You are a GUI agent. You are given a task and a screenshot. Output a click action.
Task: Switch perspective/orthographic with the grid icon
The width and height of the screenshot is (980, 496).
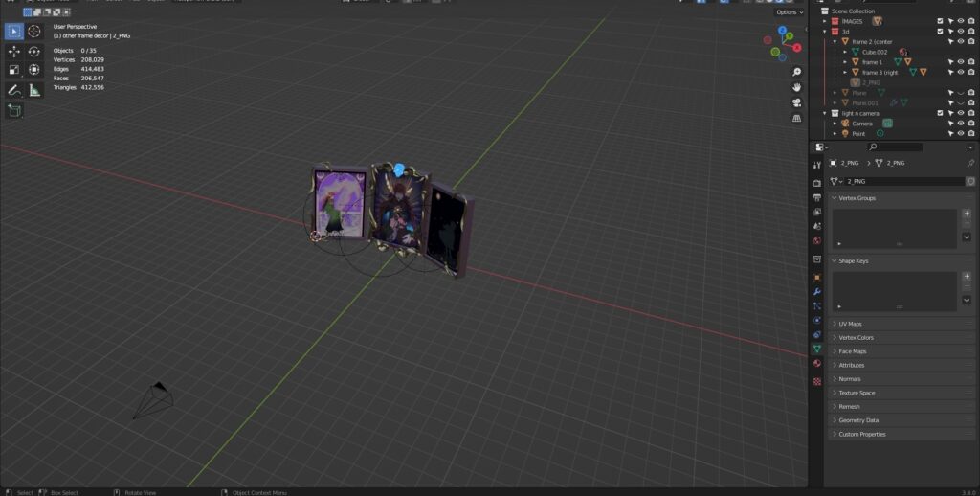click(x=797, y=118)
